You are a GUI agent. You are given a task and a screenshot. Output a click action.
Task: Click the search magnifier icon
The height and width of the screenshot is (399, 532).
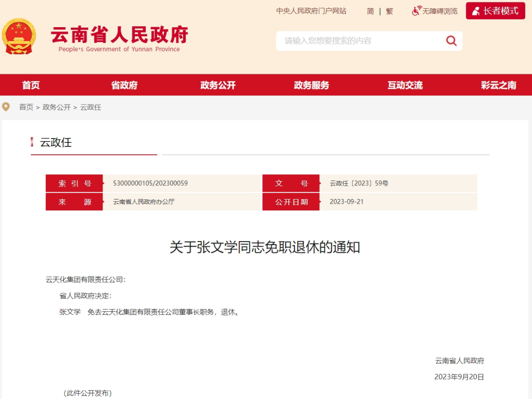(x=451, y=41)
